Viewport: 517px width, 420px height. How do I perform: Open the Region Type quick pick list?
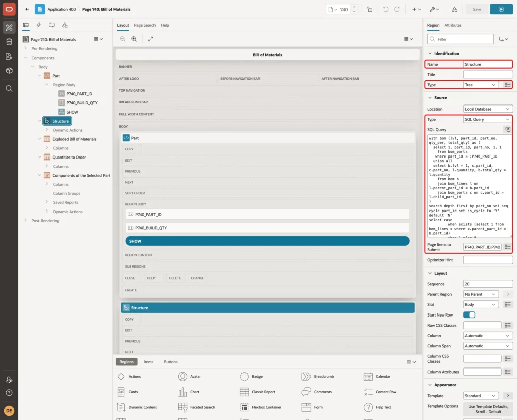508,85
